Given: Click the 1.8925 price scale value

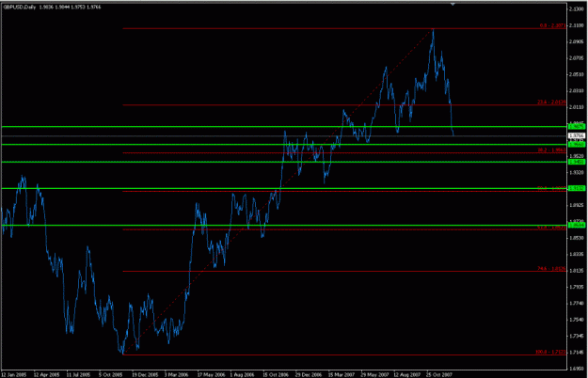Looking at the screenshot, I should click(x=576, y=205).
